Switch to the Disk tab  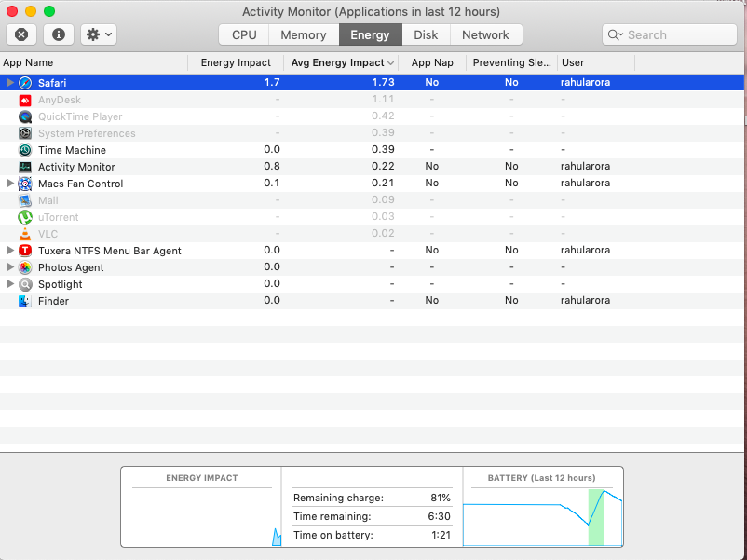tap(426, 34)
